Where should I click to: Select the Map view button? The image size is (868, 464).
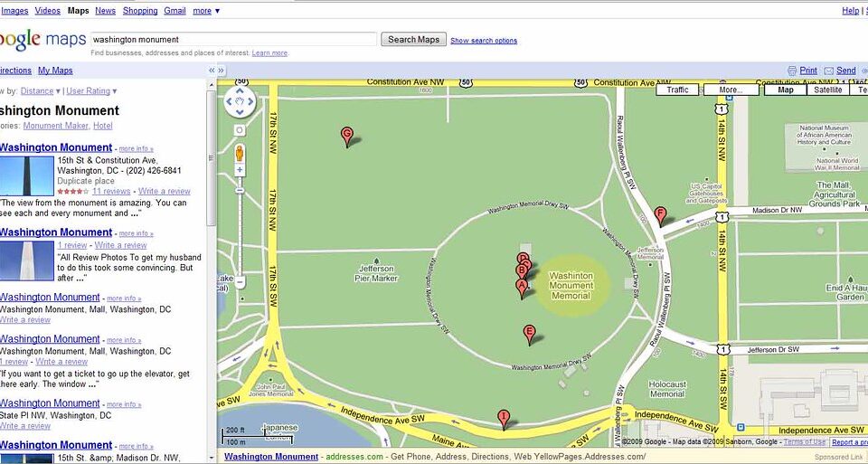[x=785, y=90]
